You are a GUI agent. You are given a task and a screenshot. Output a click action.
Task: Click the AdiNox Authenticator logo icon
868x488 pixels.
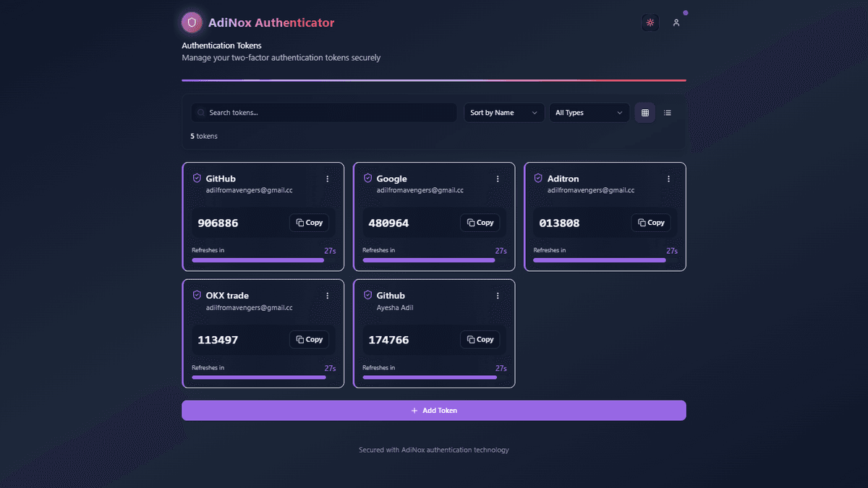click(x=192, y=22)
